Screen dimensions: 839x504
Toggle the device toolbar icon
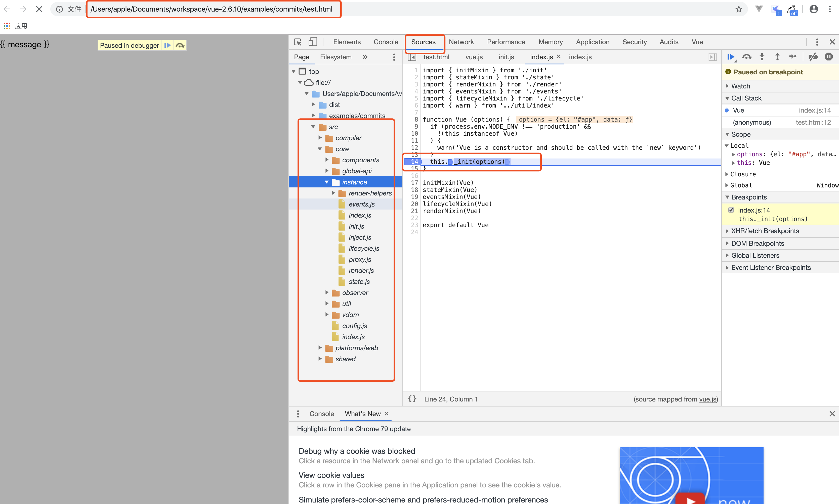click(312, 42)
